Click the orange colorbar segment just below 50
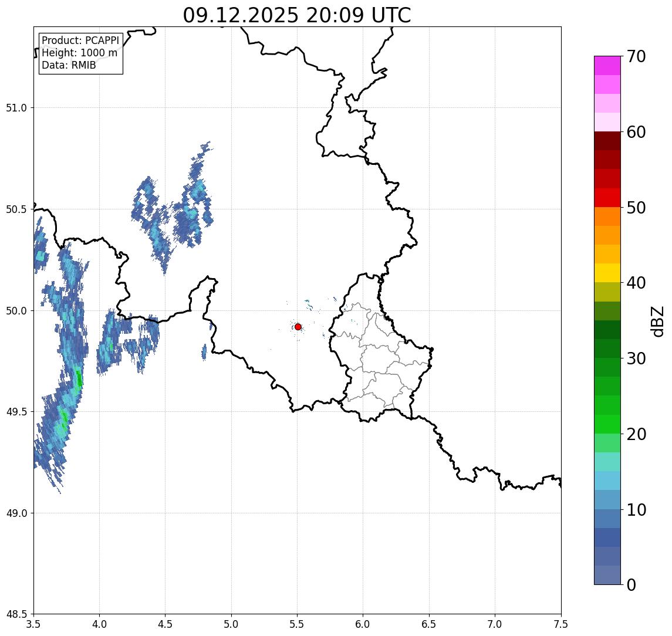 pyautogui.click(x=607, y=216)
